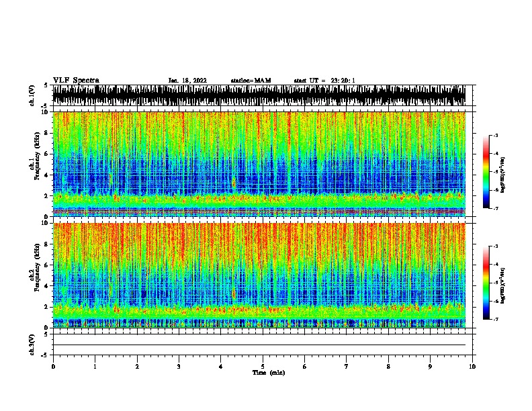Click the date text "Jan. 18, 2022"
The width and height of the screenshot is (532, 411).
(x=187, y=81)
